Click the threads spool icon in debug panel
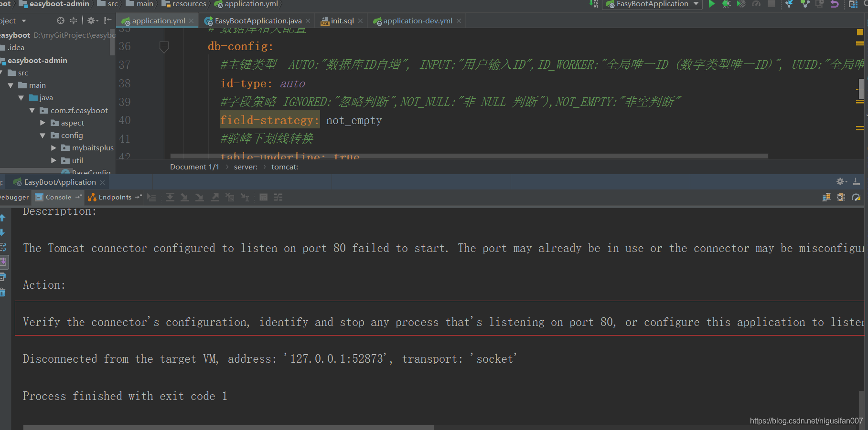Viewport: 868px width, 430px height. [x=826, y=198]
